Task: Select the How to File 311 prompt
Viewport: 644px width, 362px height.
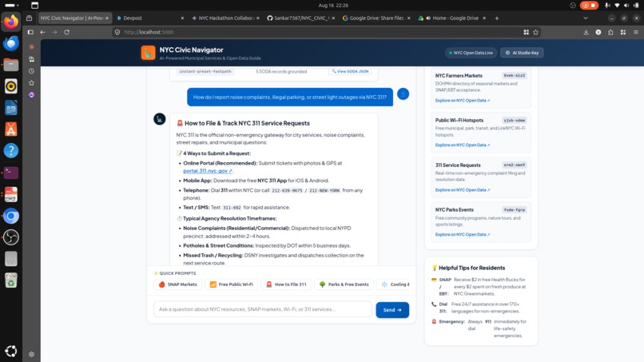Action: click(286, 284)
